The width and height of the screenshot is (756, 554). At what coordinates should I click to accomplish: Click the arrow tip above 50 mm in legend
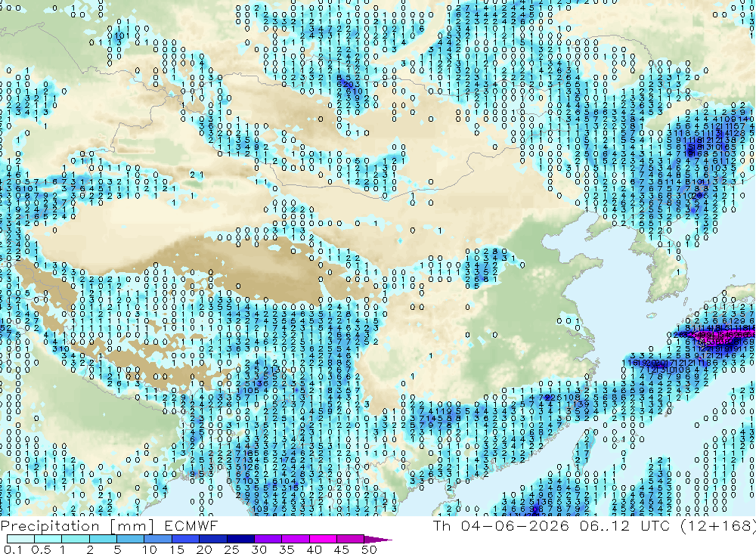[379, 540]
